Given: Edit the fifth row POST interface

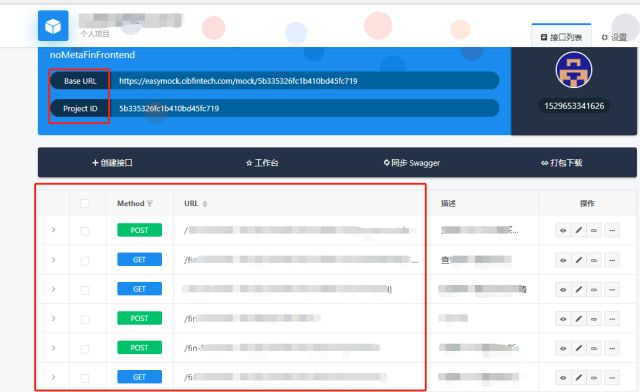Looking at the screenshot, I should tap(578, 348).
